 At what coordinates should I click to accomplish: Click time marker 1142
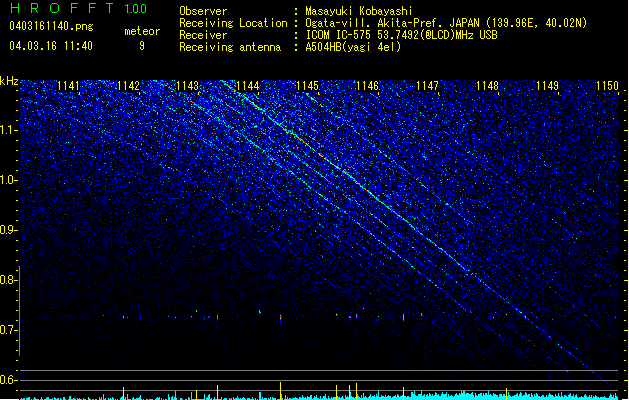[x=128, y=86]
